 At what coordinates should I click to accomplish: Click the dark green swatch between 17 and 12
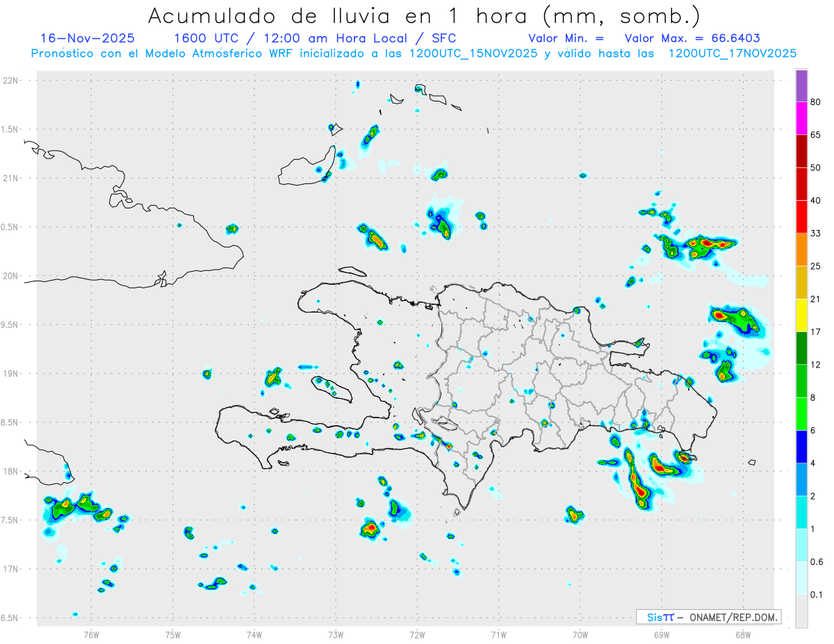point(802,348)
